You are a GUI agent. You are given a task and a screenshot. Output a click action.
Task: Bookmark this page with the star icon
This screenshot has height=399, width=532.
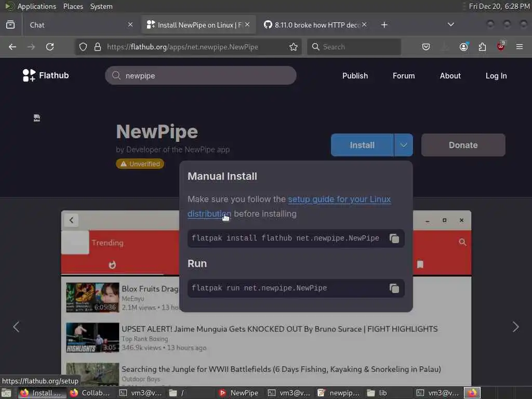tap(294, 47)
